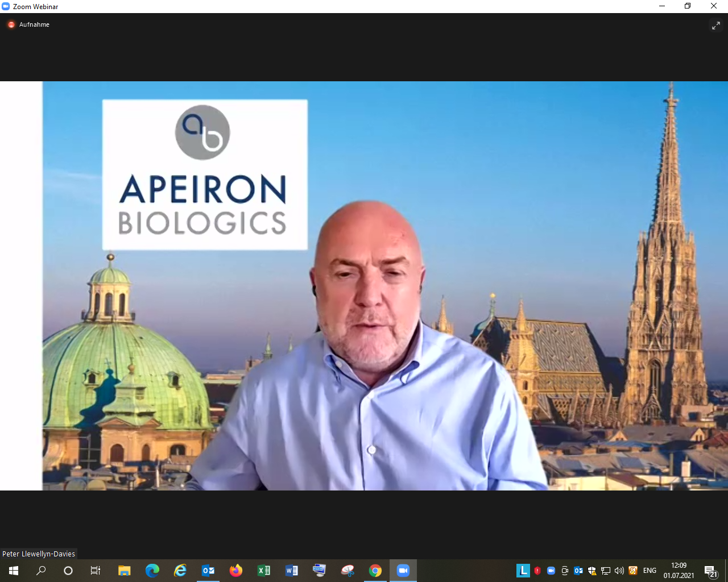728x582 pixels.
Task: Open Windows Security warning tray icon
Action: tap(592, 571)
